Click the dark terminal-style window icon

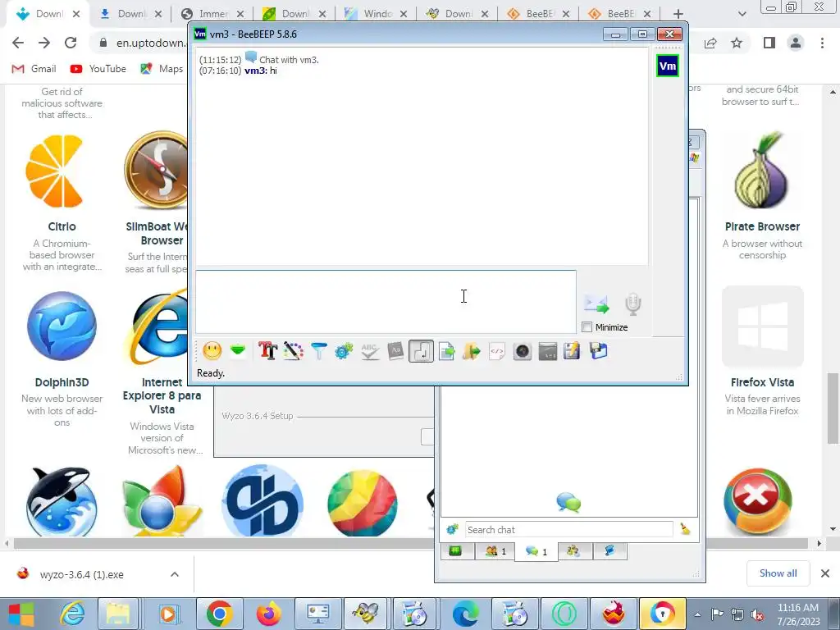tap(547, 351)
